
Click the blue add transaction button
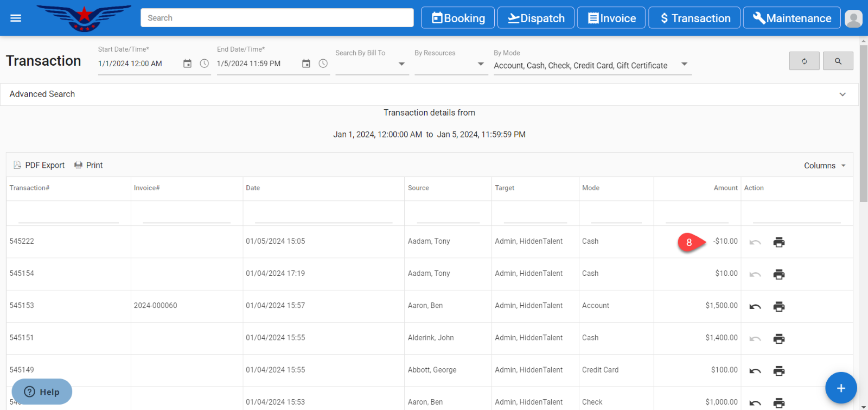(840, 388)
